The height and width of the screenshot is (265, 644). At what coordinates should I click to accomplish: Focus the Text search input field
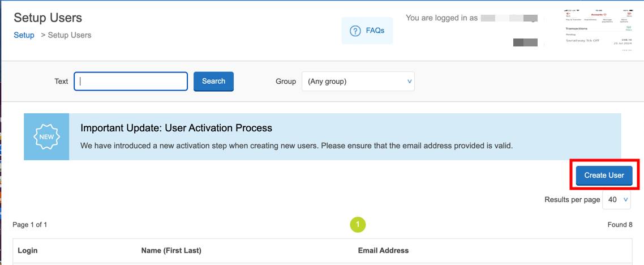(x=131, y=82)
